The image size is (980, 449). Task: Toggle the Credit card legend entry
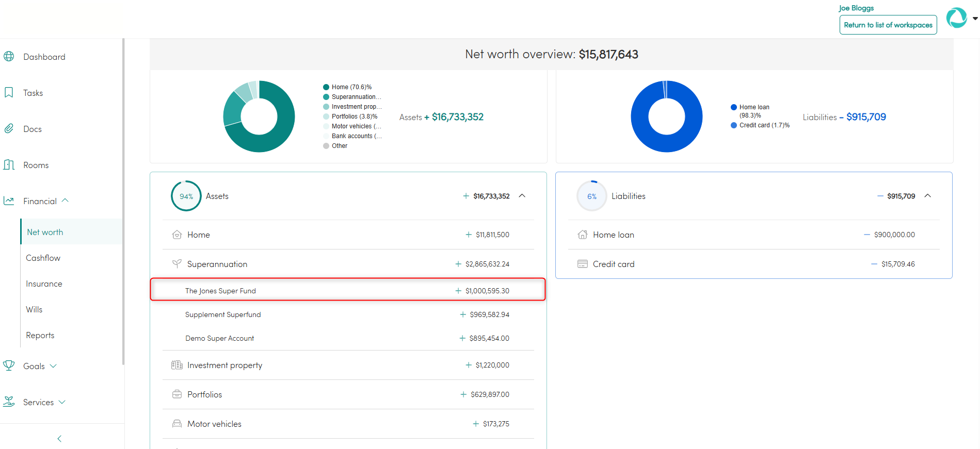[x=760, y=125]
